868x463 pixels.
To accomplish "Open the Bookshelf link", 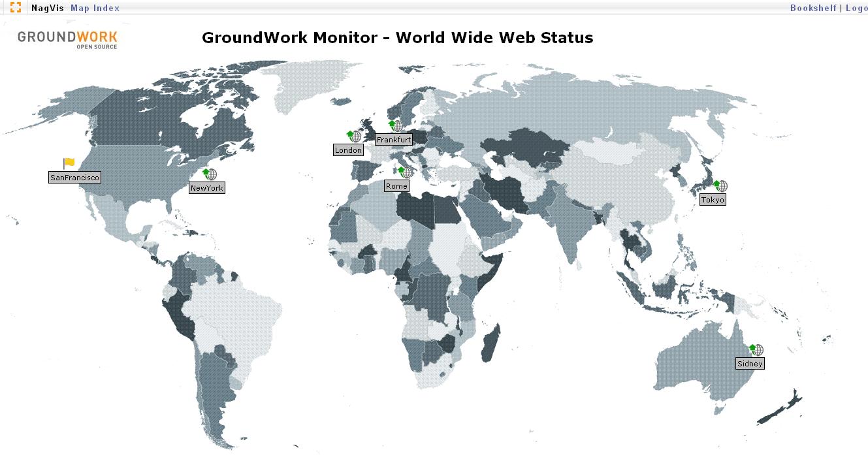I will coord(813,8).
